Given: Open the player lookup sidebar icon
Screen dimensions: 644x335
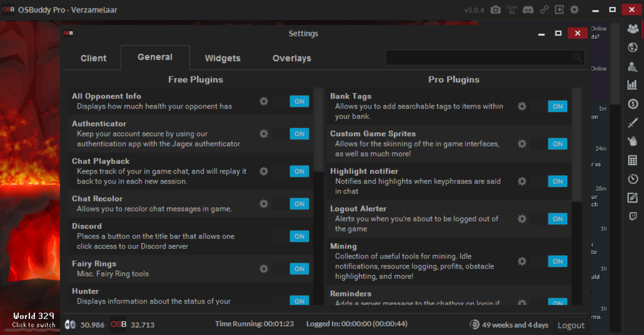Looking at the screenshot, I should [632, 66].
